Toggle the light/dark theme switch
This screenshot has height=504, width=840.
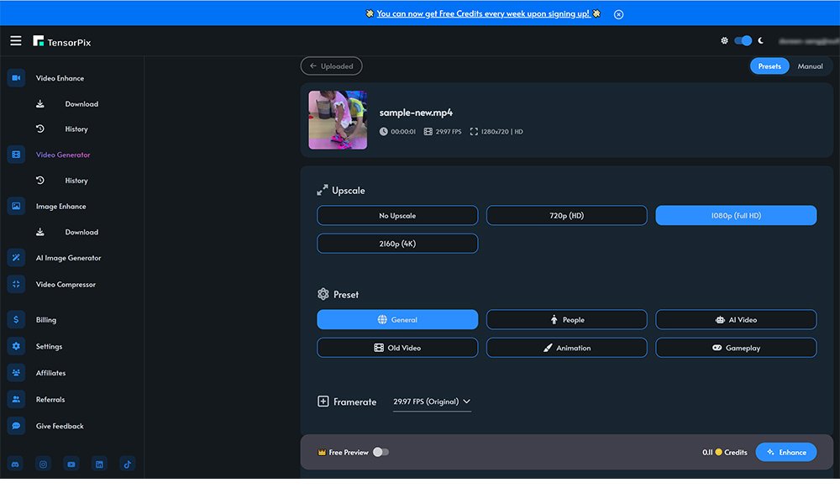pos(743,40)
